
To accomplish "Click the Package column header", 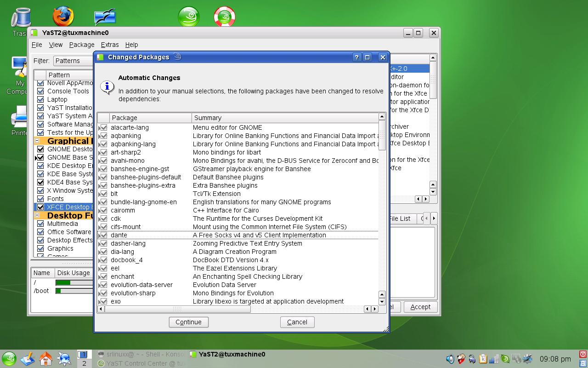I will (150, 118).
